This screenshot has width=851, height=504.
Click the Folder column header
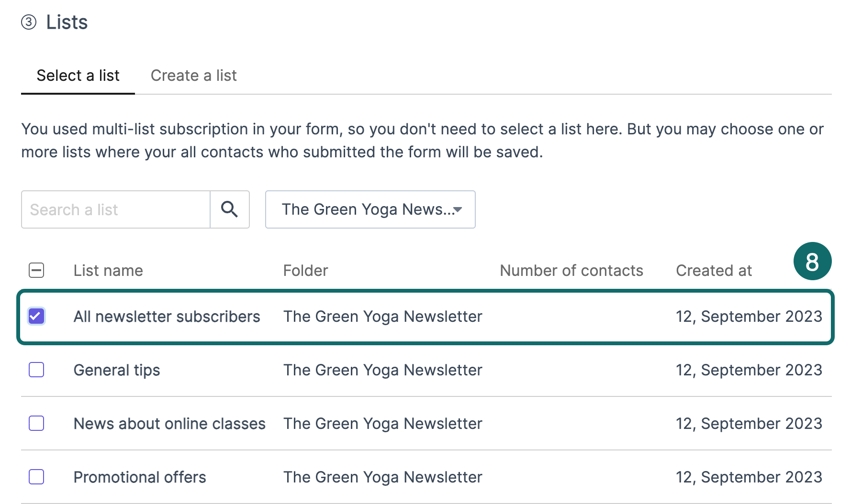pyautogui.click(x=305, y=271)
